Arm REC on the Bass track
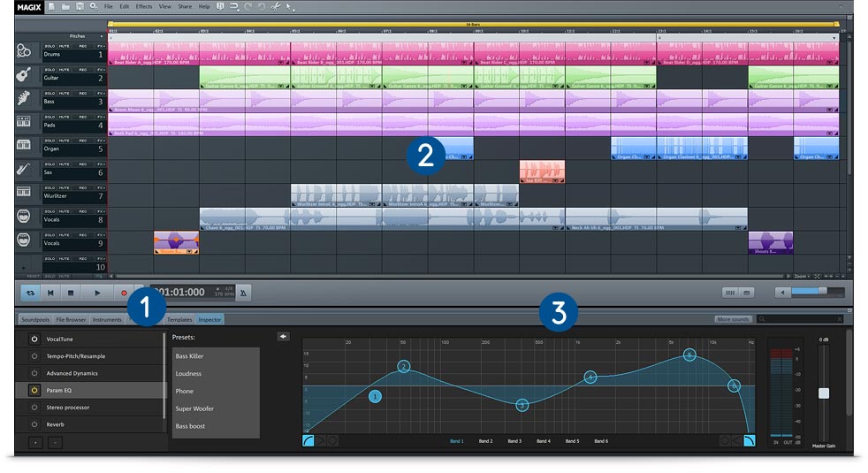The width and height of the screenshot is (868, 473). coord(82,94)
